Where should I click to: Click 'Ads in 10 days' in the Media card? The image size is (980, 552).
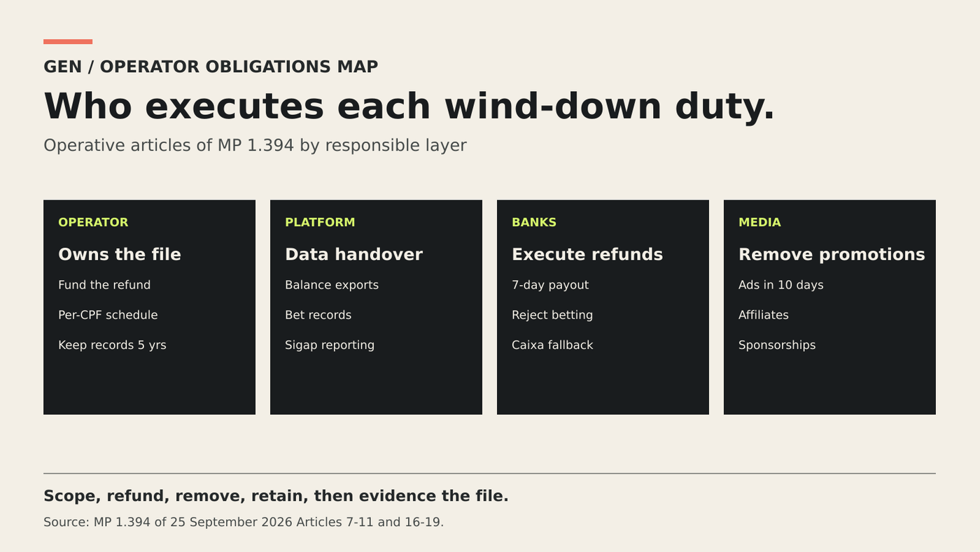781,285
